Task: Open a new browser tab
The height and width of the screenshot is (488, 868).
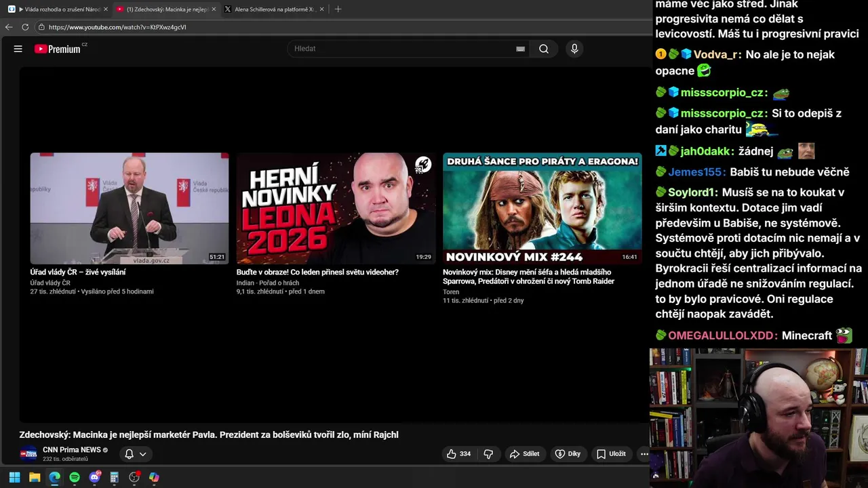Action: tap(338, 9)
